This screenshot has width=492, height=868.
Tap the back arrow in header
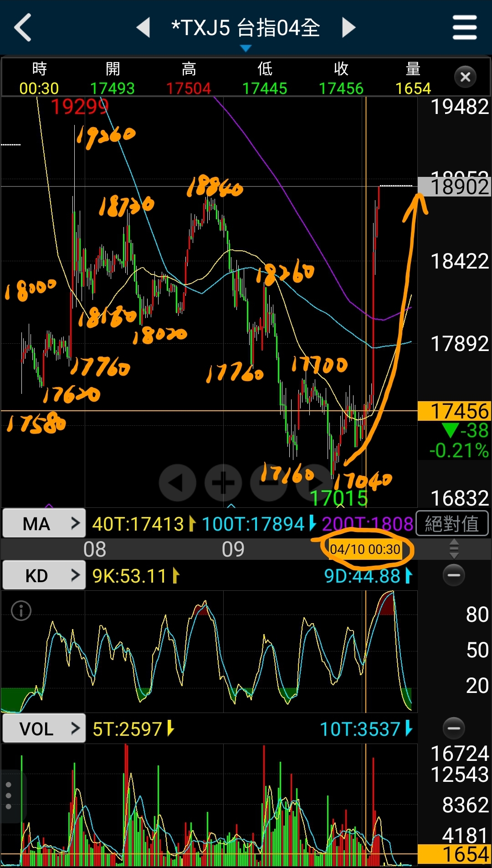(x=23, y=27)
